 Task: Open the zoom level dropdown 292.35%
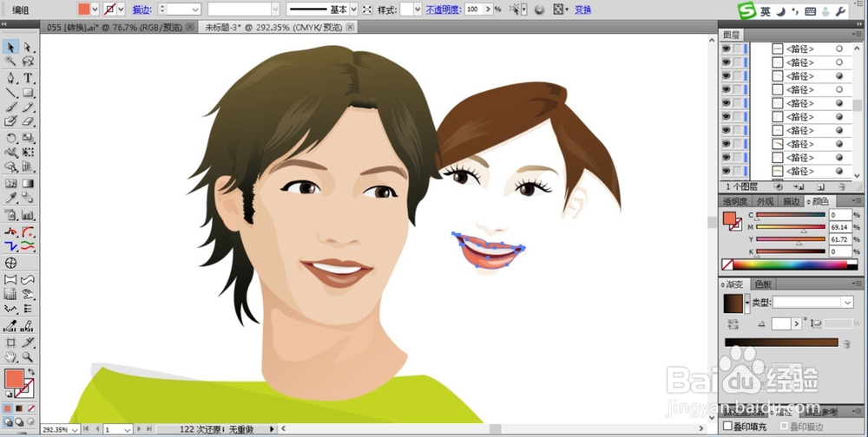click(75, 430)
